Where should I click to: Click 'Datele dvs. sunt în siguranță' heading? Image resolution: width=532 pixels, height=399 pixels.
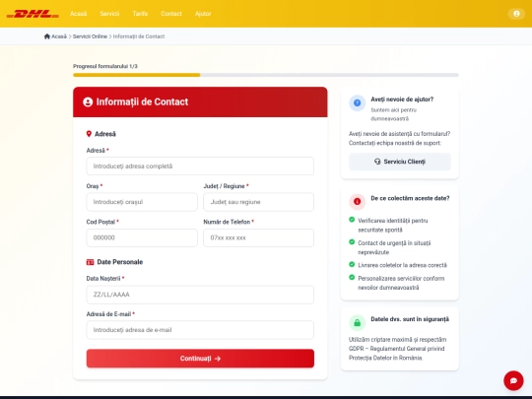[x=410, y=319]
